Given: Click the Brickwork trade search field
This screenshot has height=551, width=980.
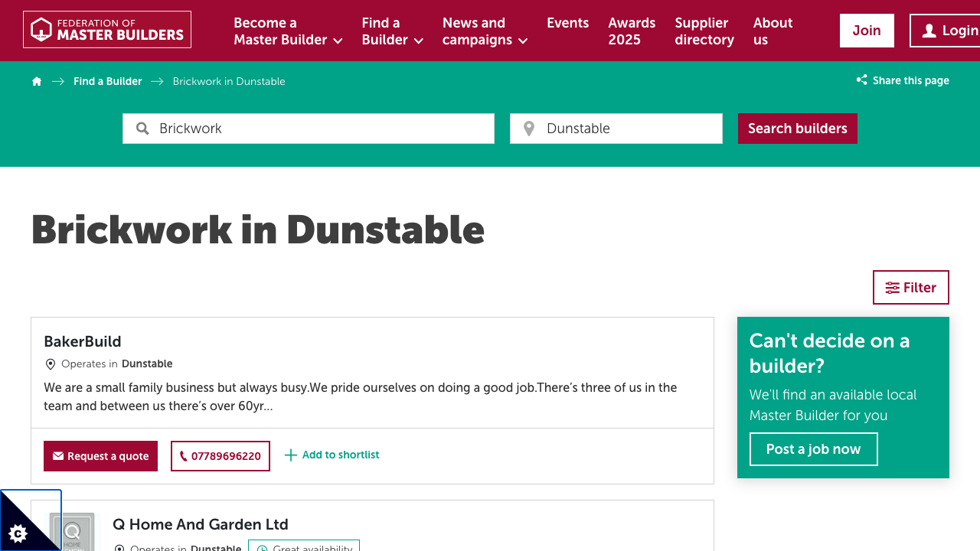Looking at the screenshot, I should tap(322, 129).
